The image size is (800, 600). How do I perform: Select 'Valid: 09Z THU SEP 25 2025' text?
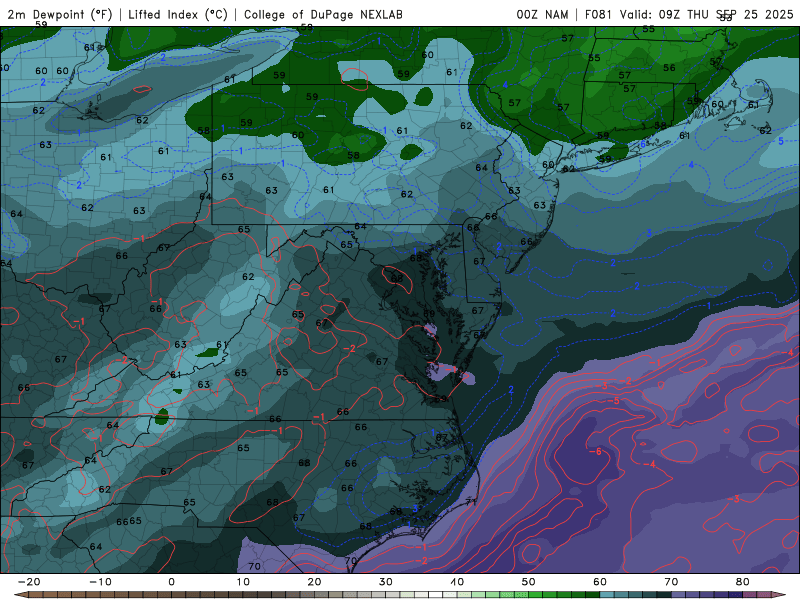pos(707,14)
